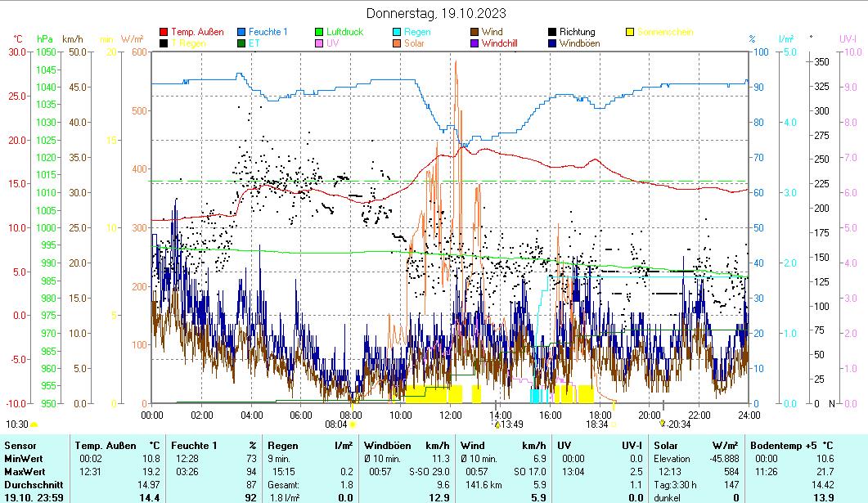Click the red Temp. Außen legend swatch
Viewport: 868px width, 503px height.
click(x=164, y=32)
